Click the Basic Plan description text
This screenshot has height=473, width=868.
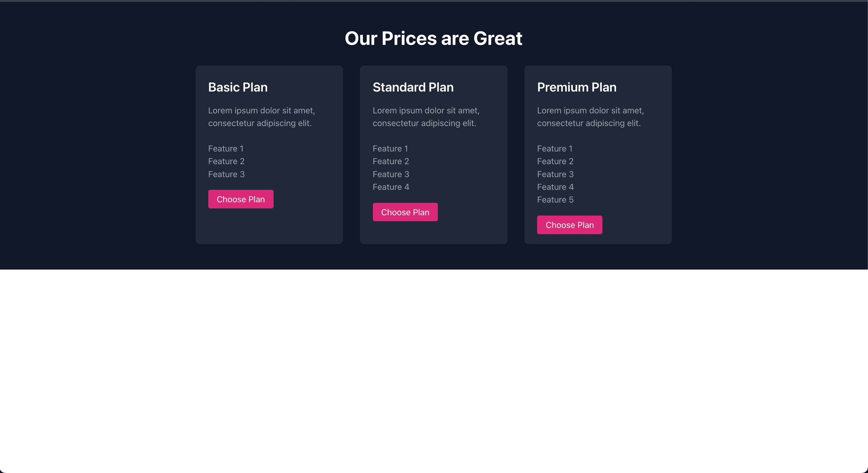tap(261, 117)
